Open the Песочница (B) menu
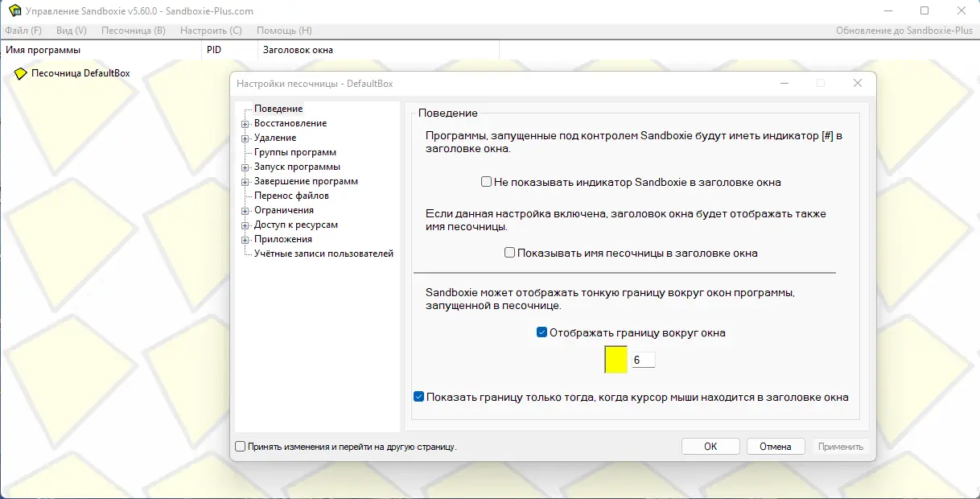 [x=134, y=31]
